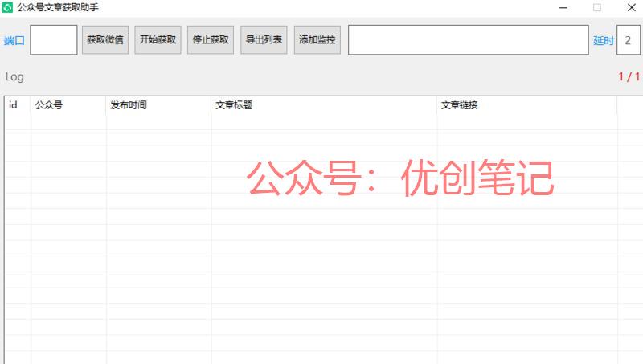Select the 端口 label
This screenshot has width=643, height=364.
[x=14, y=40]
